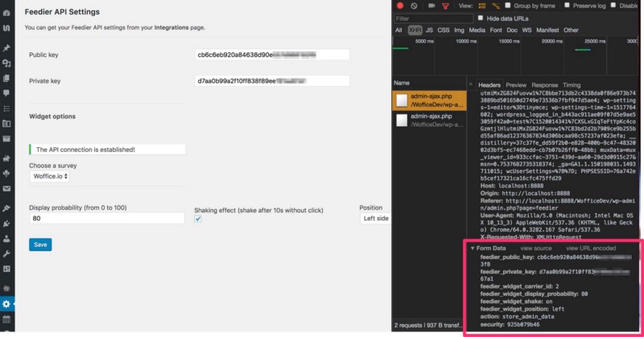Open the Choose a survey dropdown
The image size is (644, 337).
(x=49, y=176)
